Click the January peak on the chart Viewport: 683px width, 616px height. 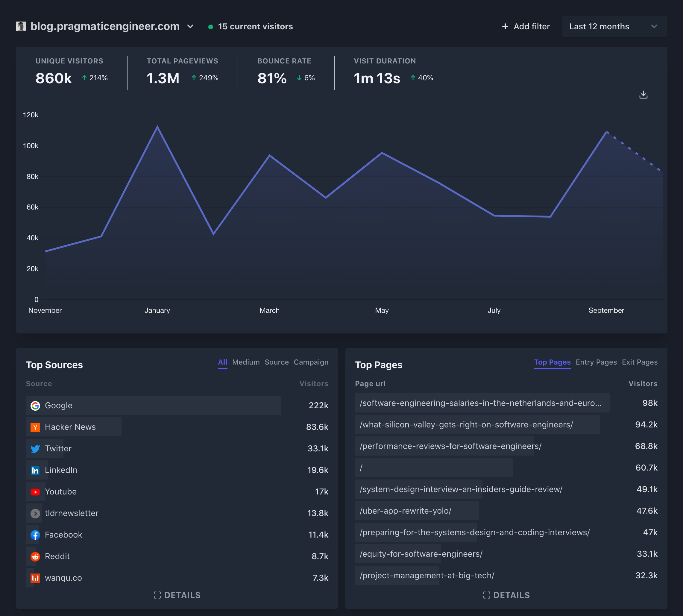tap(157, 127)
